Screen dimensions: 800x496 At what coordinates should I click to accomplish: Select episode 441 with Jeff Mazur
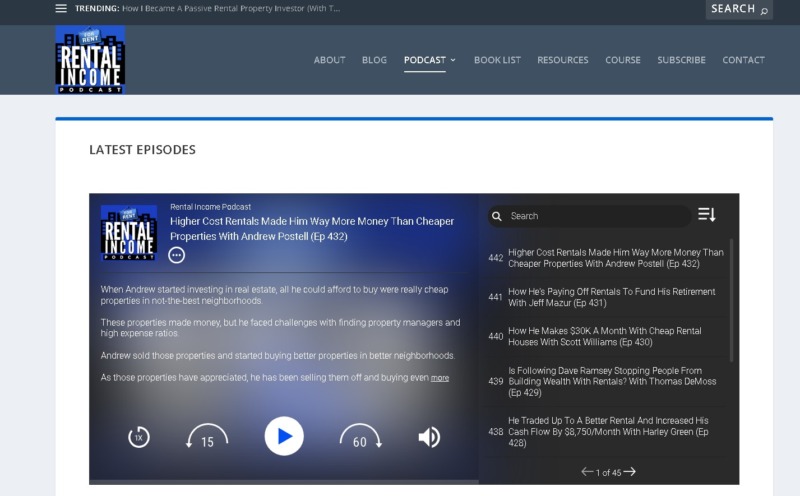click(606, 297)
